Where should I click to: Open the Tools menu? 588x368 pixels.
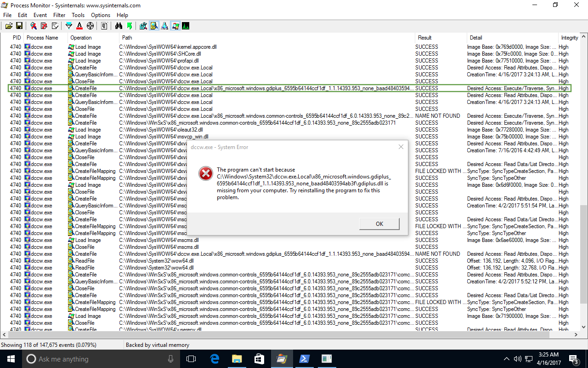click(78, 15)
